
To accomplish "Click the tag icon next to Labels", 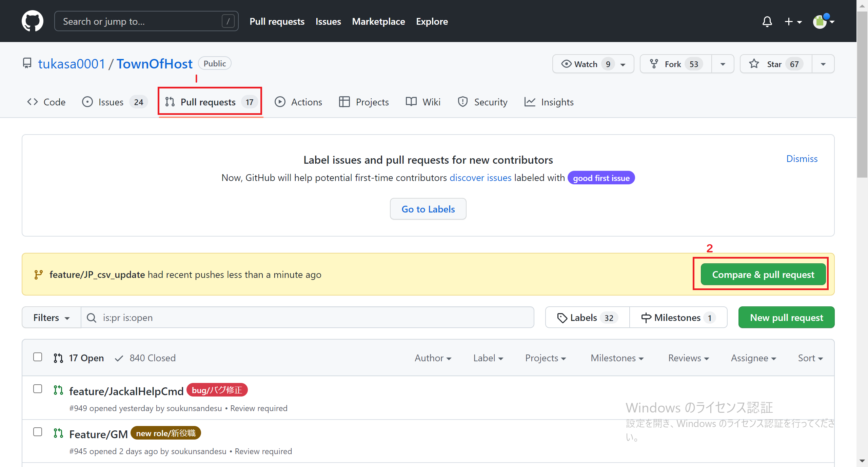I will (563, 318).
